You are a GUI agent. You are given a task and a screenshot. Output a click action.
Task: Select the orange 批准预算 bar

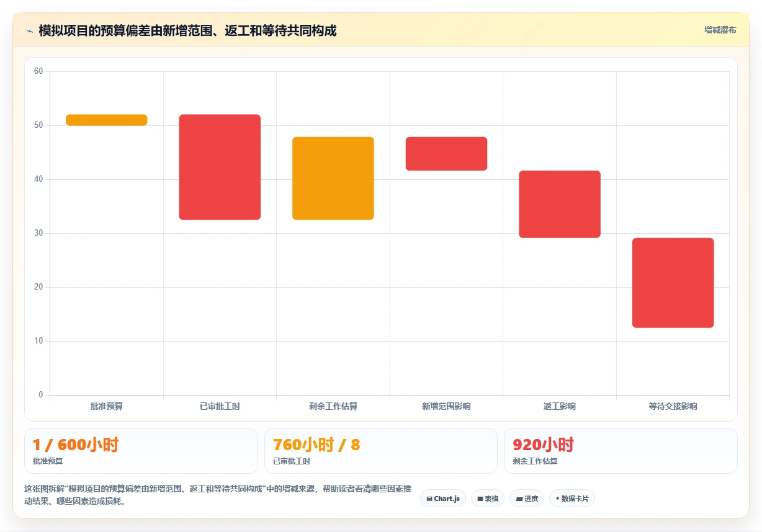107,120
